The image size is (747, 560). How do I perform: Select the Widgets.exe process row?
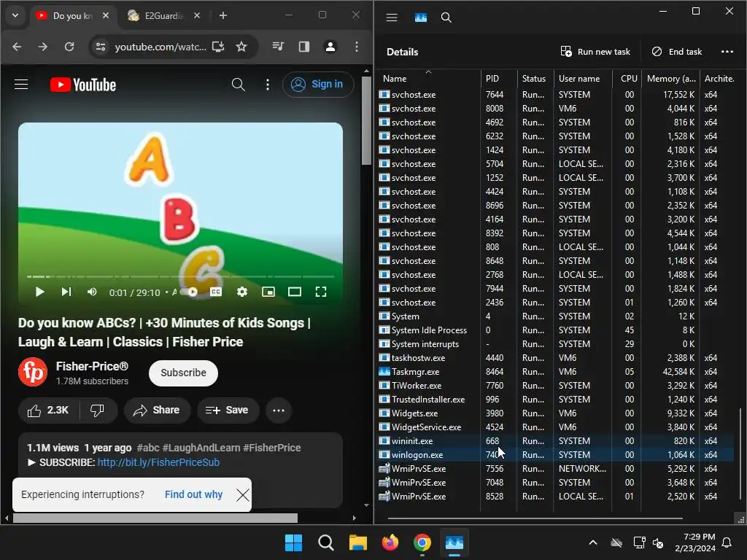(557, 413)
